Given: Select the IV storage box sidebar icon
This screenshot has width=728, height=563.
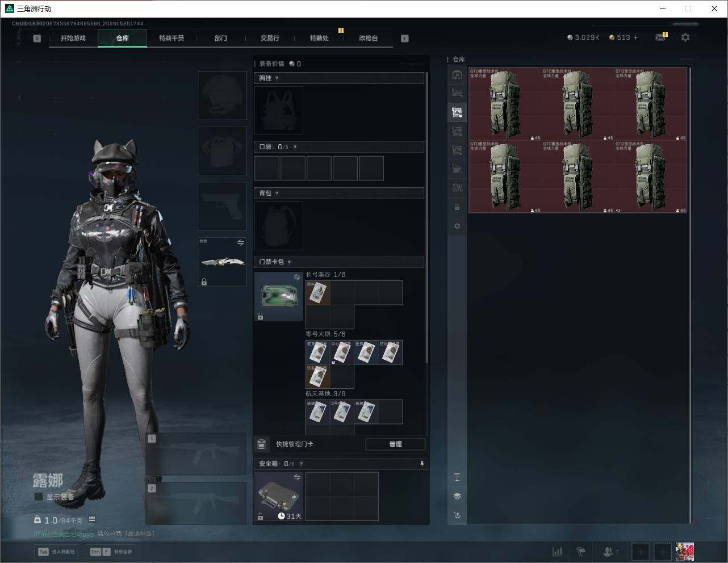Looking at the screenshot, I should (x=457, y=169).
